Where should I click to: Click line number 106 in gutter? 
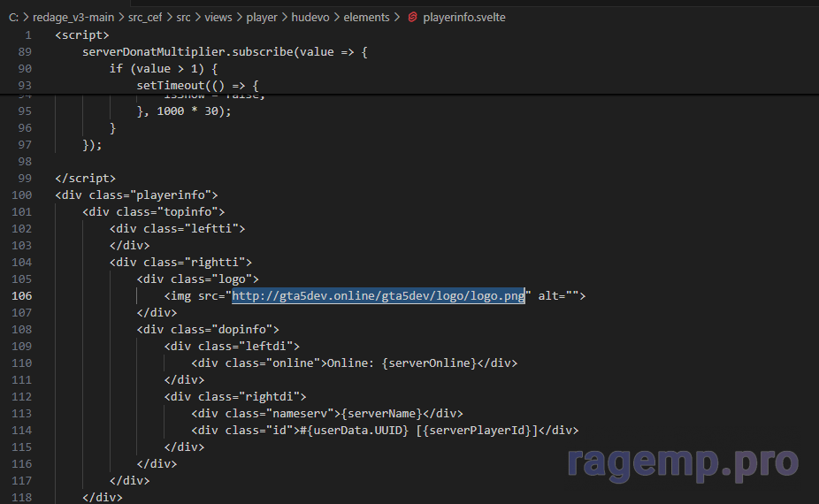23,296
